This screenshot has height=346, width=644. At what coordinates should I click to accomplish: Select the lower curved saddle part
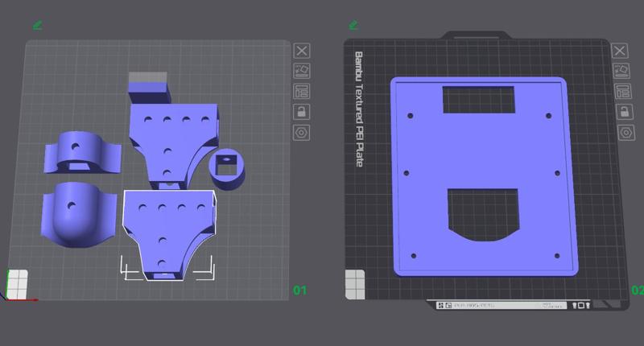coord(78,214)
